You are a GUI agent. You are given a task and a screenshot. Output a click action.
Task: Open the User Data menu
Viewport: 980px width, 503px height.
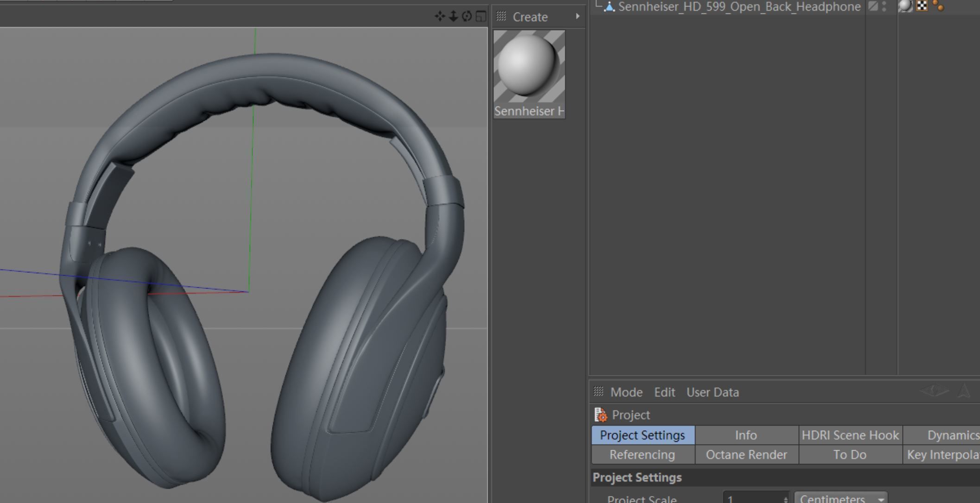(713, 392)
